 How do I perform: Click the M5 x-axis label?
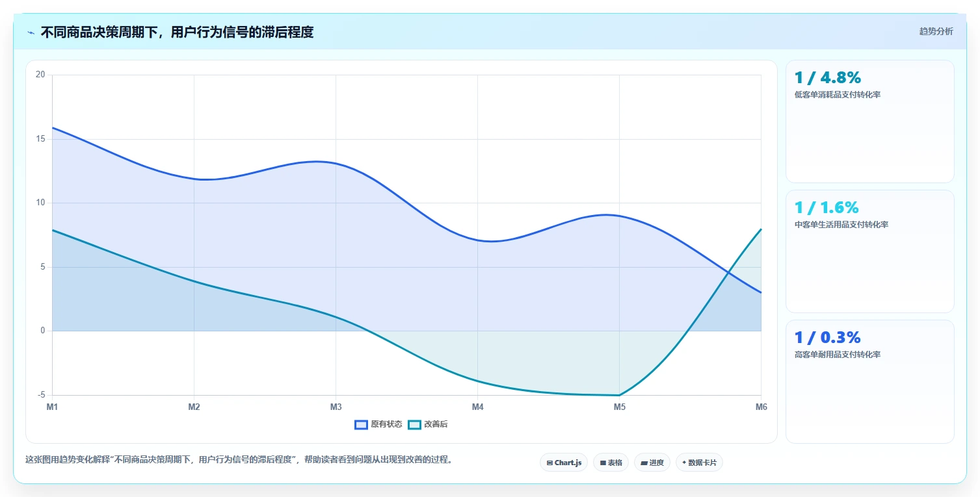[x=619, y=407]
